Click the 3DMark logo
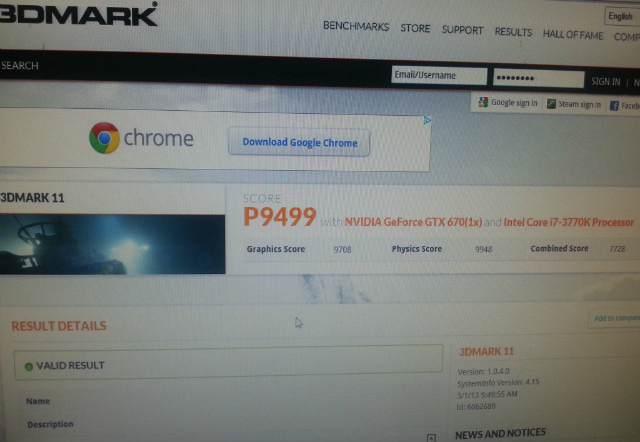The width and height of the screenshot is (640, 442). pos(78,14)
